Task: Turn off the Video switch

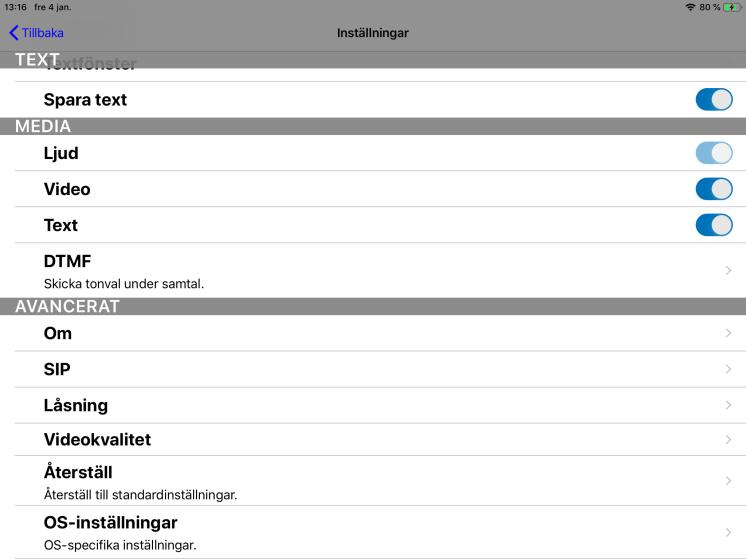Action: (x=714, y=189)
